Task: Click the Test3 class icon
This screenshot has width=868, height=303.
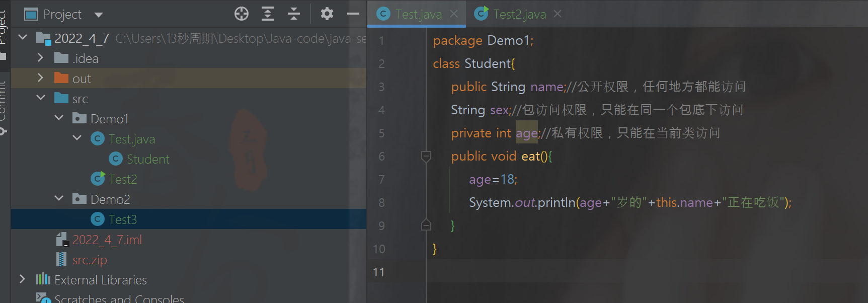Action: click(98, 219)
